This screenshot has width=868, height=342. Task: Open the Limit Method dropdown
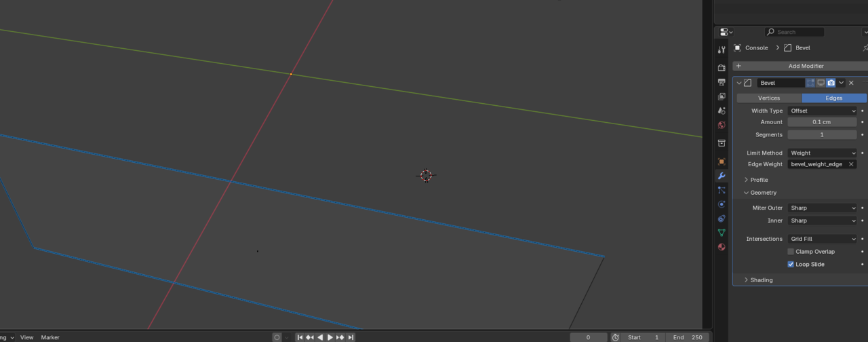(823, 153)
